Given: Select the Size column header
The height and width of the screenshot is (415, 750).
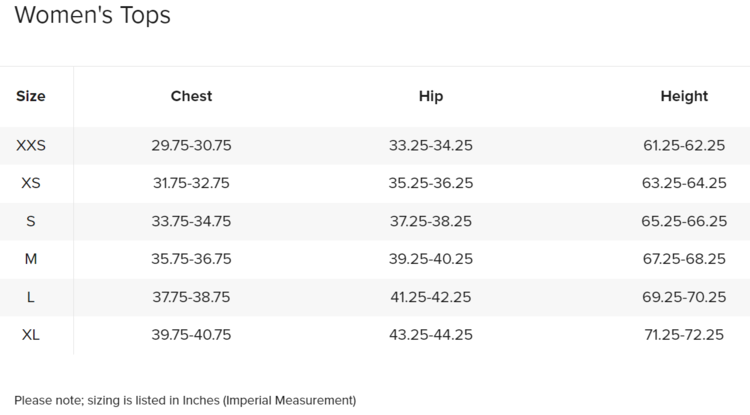Looking at the screenshot, I should (x=31, y=97).
